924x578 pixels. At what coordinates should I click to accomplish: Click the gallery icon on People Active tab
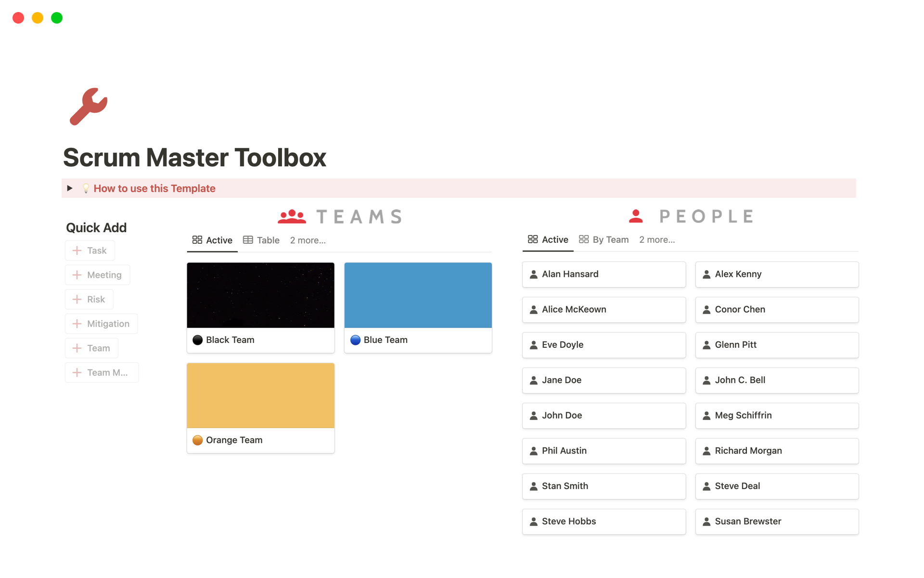(x=532, y=239)
